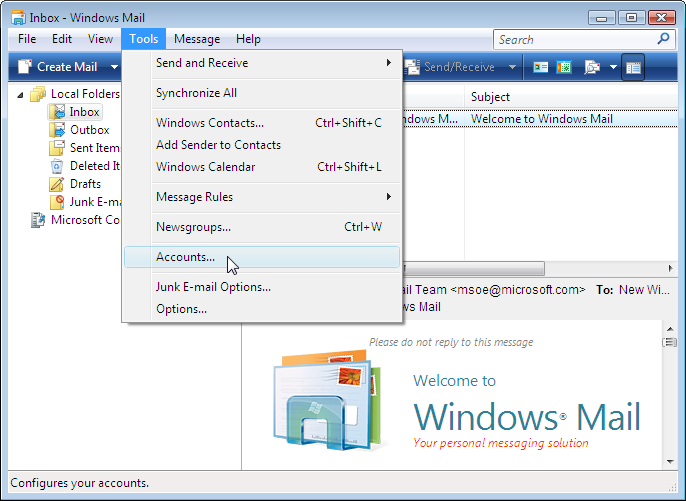Toggle the folder list toolbar icon
The image size is (686, 501).
[633, 67]
